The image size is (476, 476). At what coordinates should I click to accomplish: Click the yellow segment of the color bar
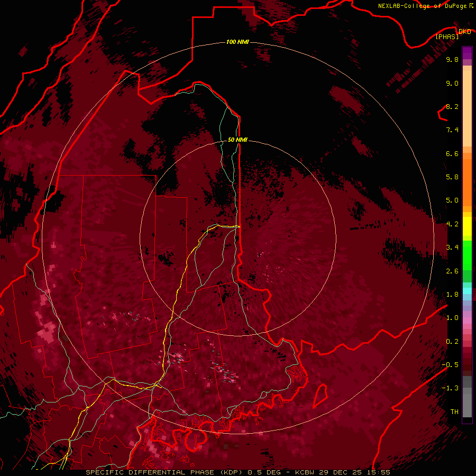click(467, 226)
